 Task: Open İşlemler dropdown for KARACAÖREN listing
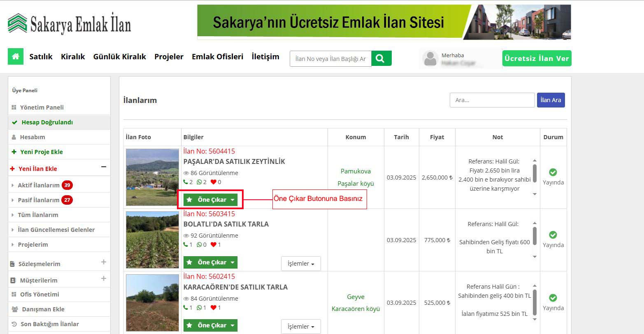click(x=301, y=327)
